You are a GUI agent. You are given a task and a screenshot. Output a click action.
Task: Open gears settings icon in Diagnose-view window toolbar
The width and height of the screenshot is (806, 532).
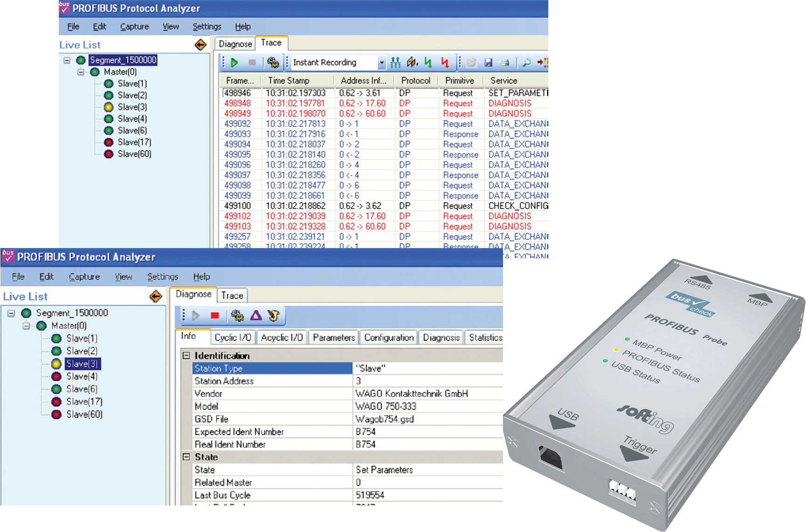tap(237, 316)
